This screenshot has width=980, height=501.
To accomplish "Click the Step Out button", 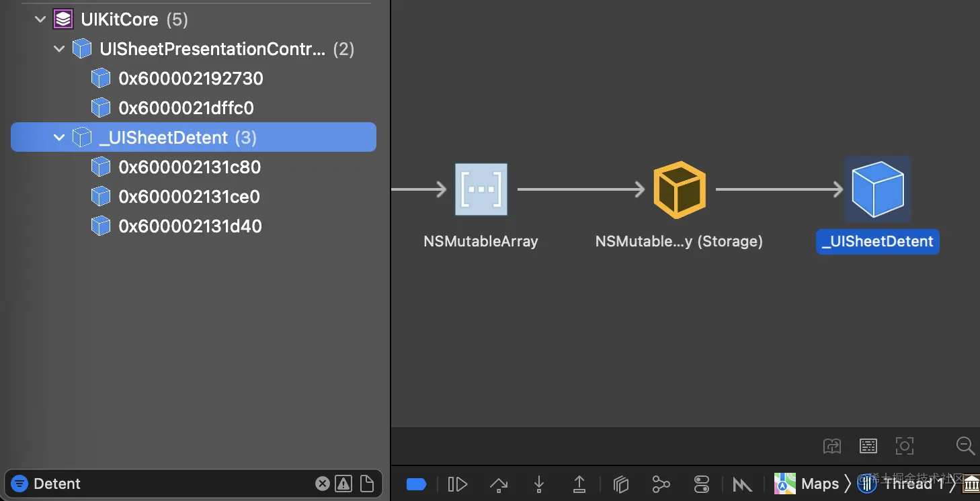I will [579, 484].
